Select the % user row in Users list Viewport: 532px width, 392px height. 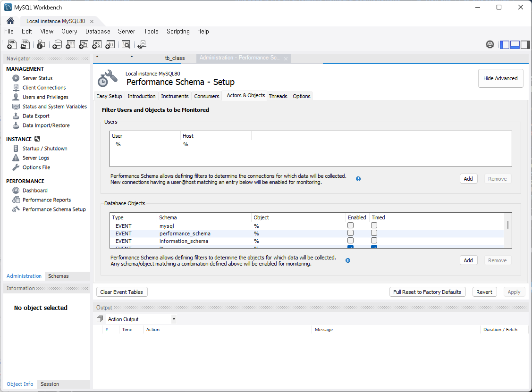click(x=311, y=144)
